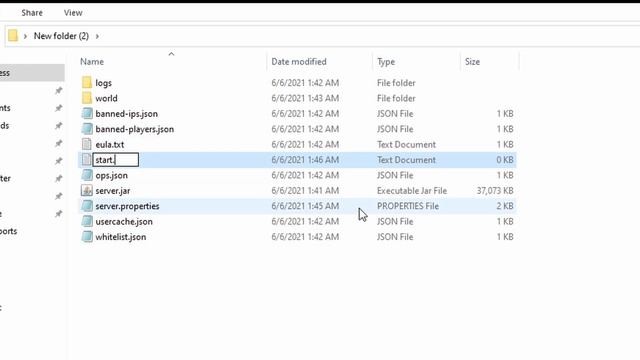Screen dimensions: 640x360
Task: Click the world folder icon
Action: point(87,98)
